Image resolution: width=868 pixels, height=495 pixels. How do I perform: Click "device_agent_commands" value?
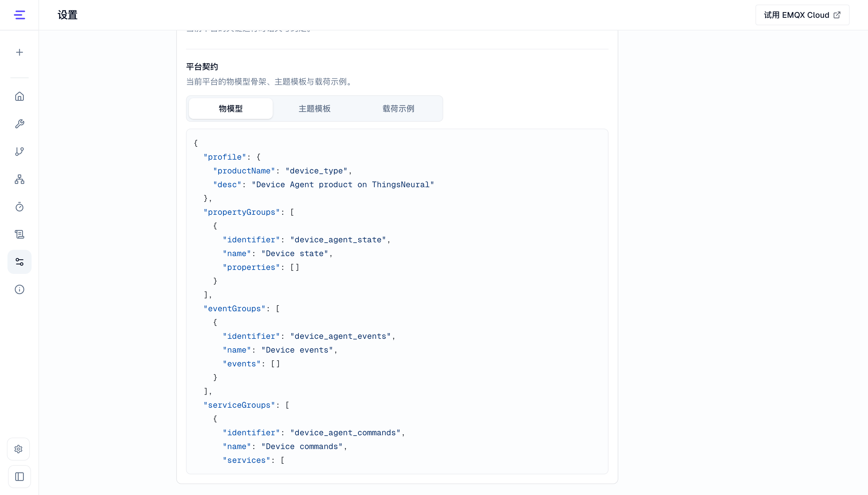click(345, 433)
